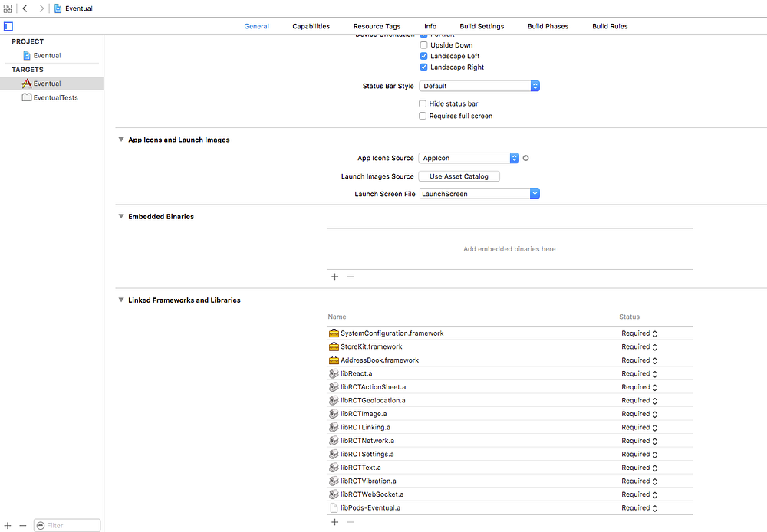Click the libRCTLinking.a library icon
Image resolution: width=767 pixels, height=532 pixels.
(334, 427)
